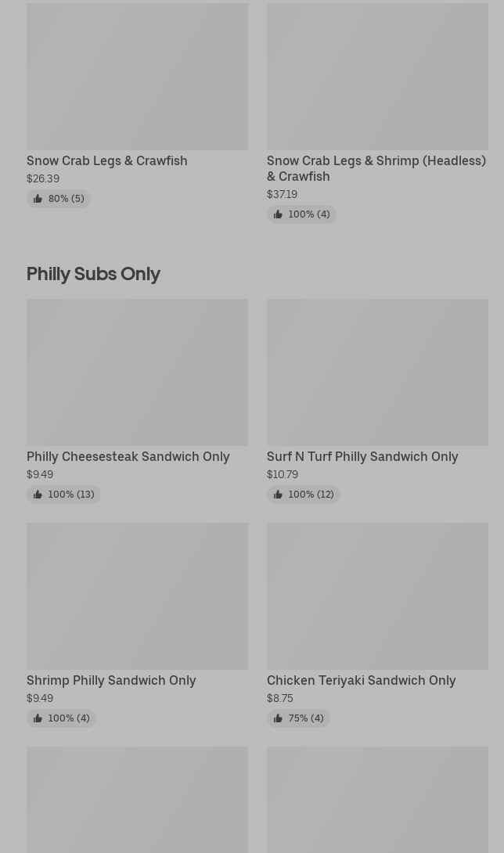Open Chicken Teriyaki Sandwich Only item
The height and width of the screenshot is (853, 504).
(x=361, y=681)
